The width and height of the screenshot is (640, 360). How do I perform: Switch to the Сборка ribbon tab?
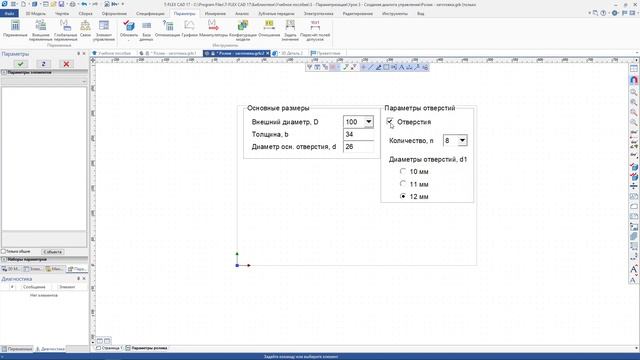coord(85,13)
